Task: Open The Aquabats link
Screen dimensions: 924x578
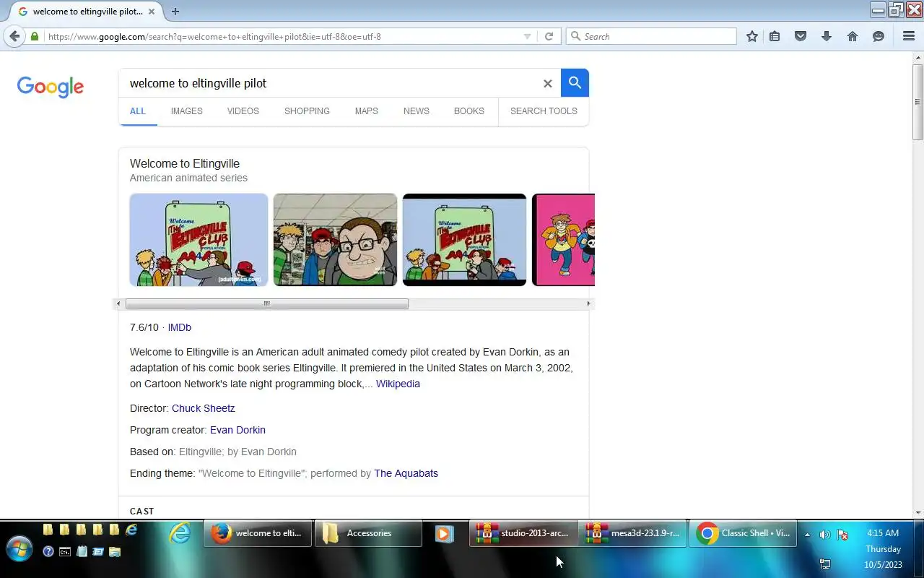Action: pos(406,473)
